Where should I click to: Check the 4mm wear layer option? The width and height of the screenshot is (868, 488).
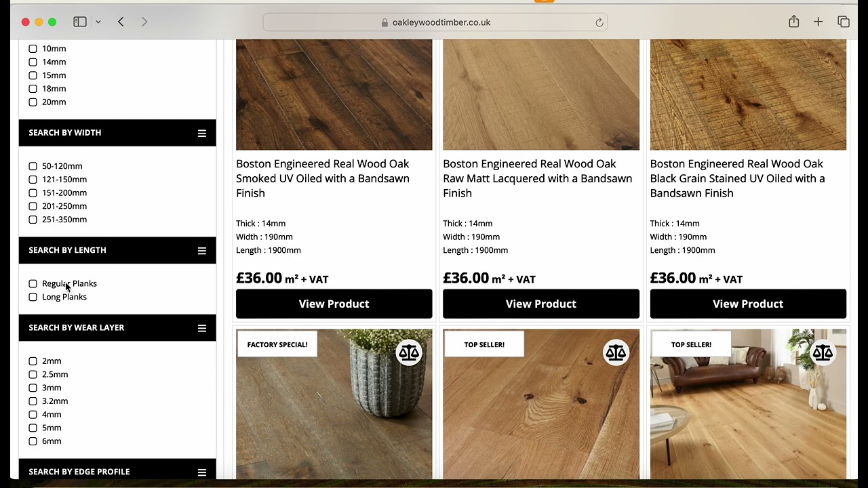coord(33,414)
